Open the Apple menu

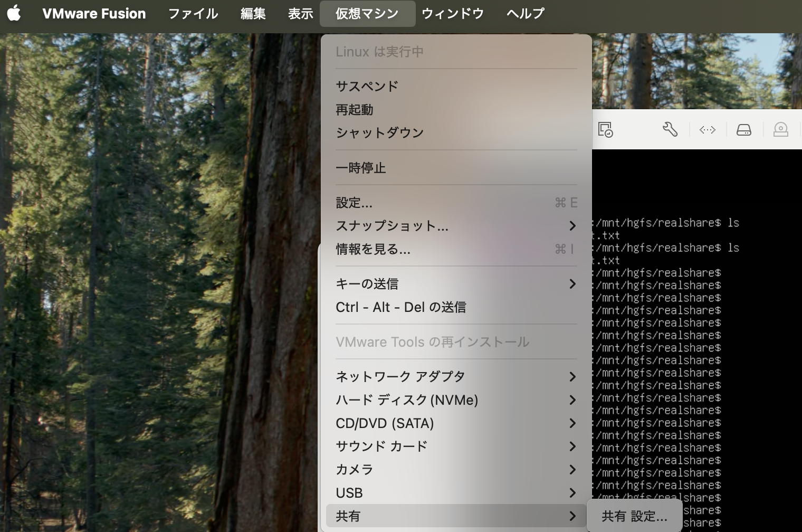14,13
